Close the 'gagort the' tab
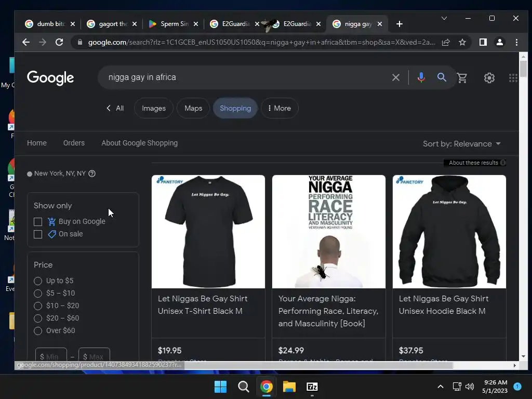This screenshot has height=399, width=532. [x=135, y=24]
